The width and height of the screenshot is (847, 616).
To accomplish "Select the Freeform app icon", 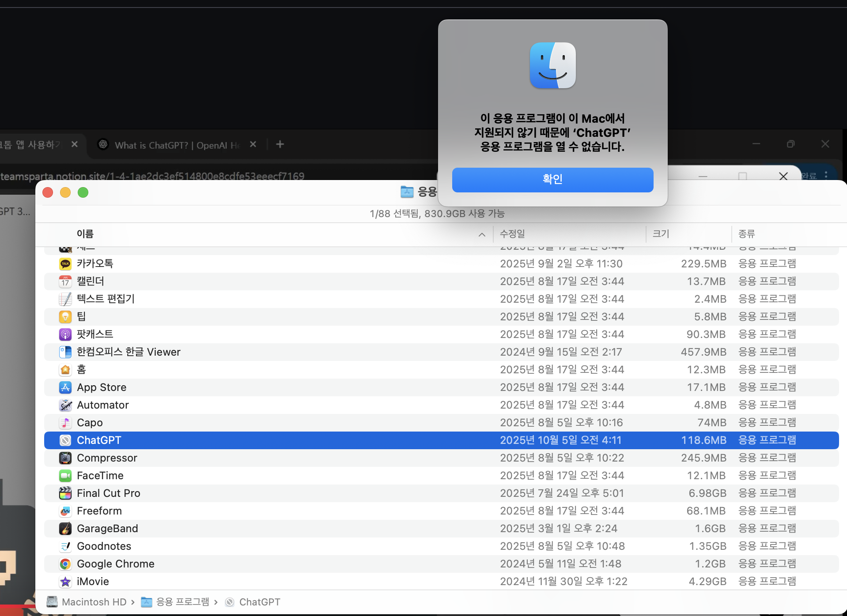I will [x=65, y=511].
